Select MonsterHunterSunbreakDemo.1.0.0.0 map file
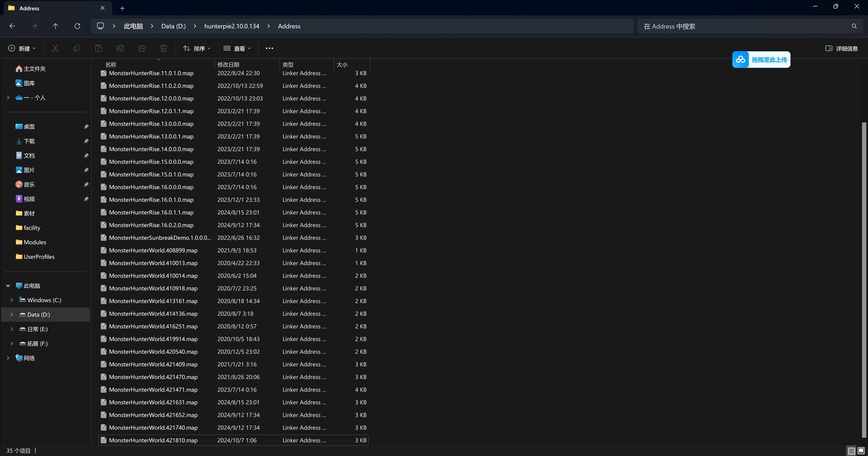The width and height of the screenshot is (868, 456). coord(233,238)
